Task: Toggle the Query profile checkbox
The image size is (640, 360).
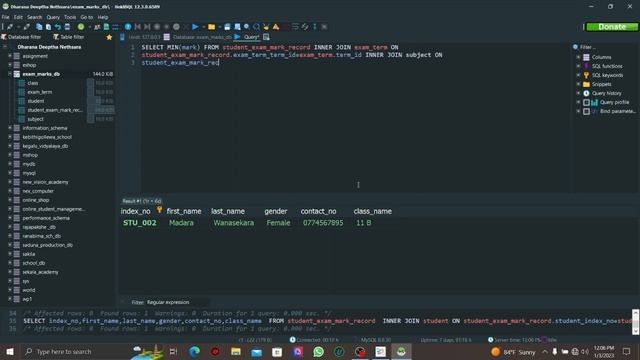Action: (x=586, y=102)
